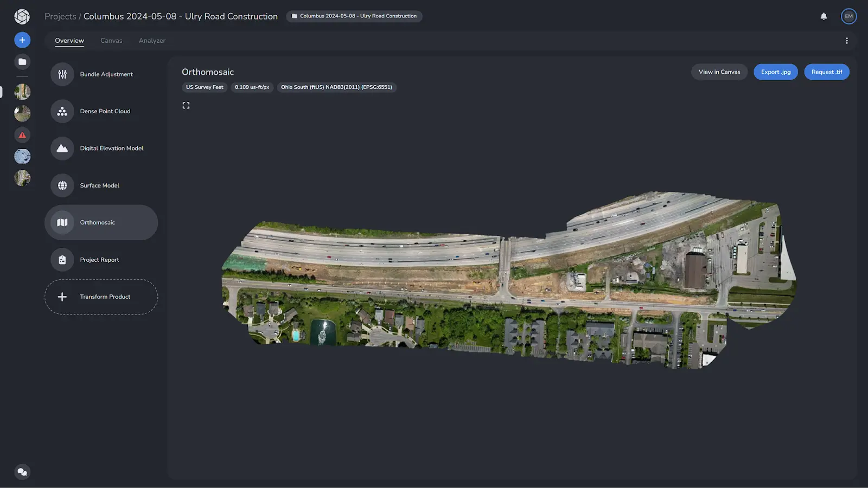
Task: Open the chat support bubble icon
Action: [x=22, y=472]
